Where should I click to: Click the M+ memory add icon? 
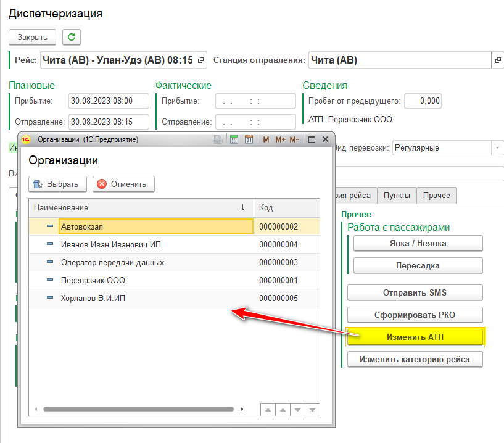click(280, 139)
